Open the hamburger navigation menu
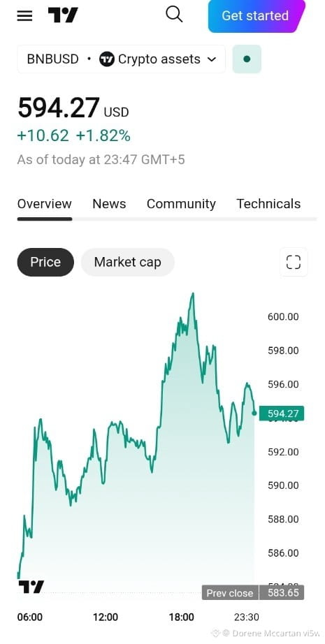This screenshot has height=644, width=325. pyautogui.click(x=24, y=15)
